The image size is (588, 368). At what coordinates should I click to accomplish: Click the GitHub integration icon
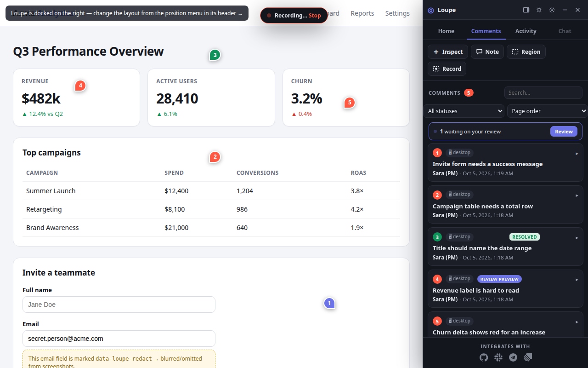(483, 357)
